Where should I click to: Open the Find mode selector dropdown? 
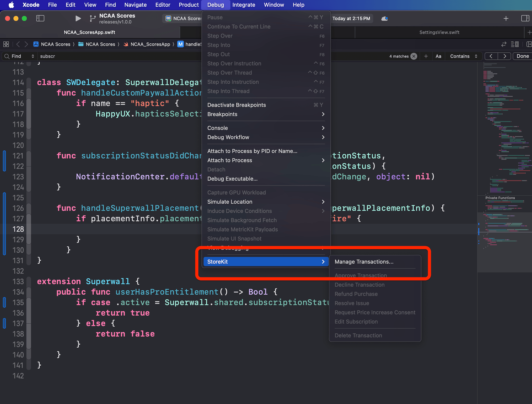pos(23,56)
